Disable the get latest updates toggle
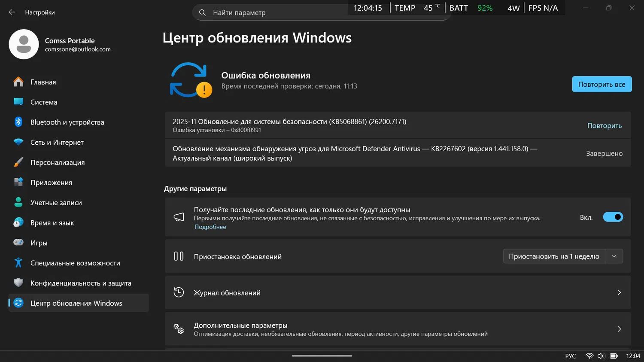 (613, 217)
